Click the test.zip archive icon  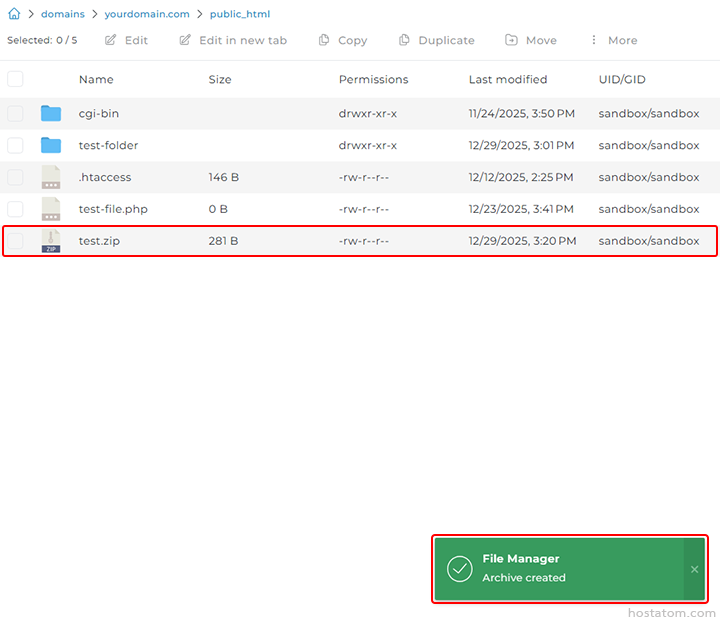tap(51, 241)
